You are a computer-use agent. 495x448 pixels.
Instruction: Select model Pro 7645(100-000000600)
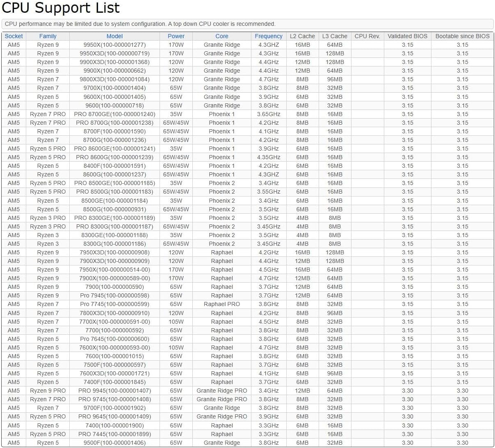(x=114, y=339)
